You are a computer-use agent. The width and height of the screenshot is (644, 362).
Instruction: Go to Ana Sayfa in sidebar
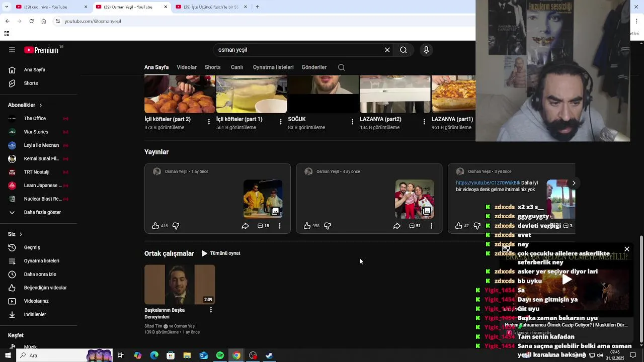tap(35, 70)
